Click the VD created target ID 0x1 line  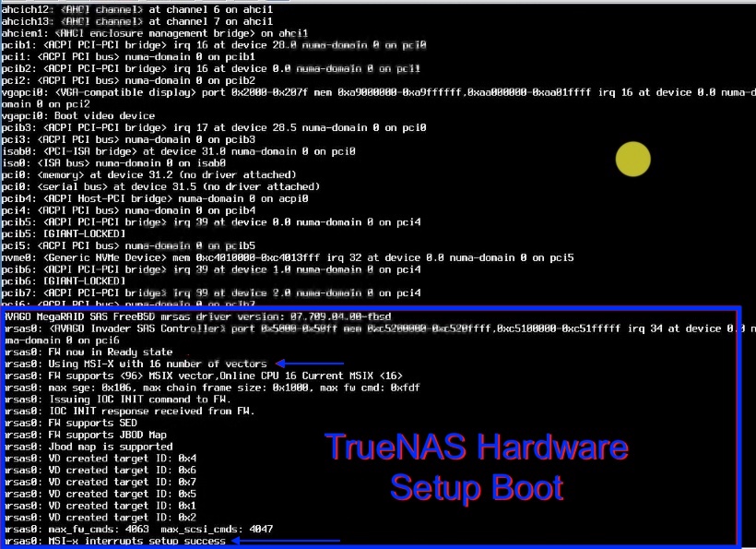coord(100,506)
